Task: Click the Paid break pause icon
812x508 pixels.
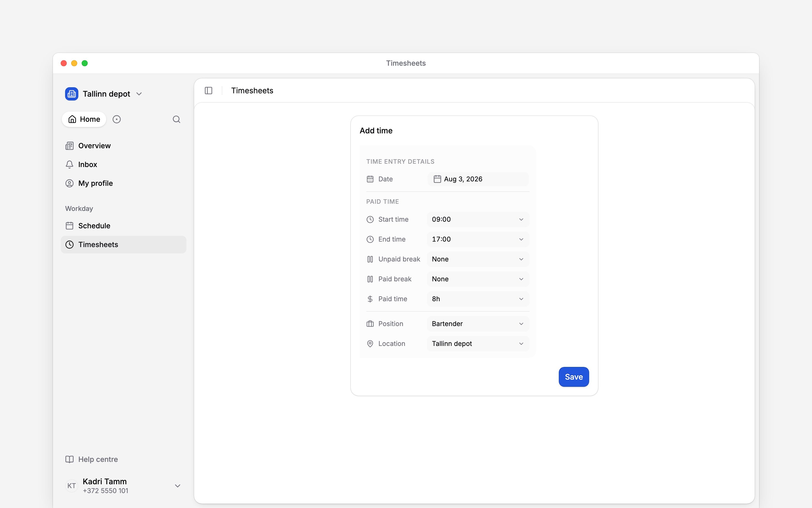Action: [370, 279]
